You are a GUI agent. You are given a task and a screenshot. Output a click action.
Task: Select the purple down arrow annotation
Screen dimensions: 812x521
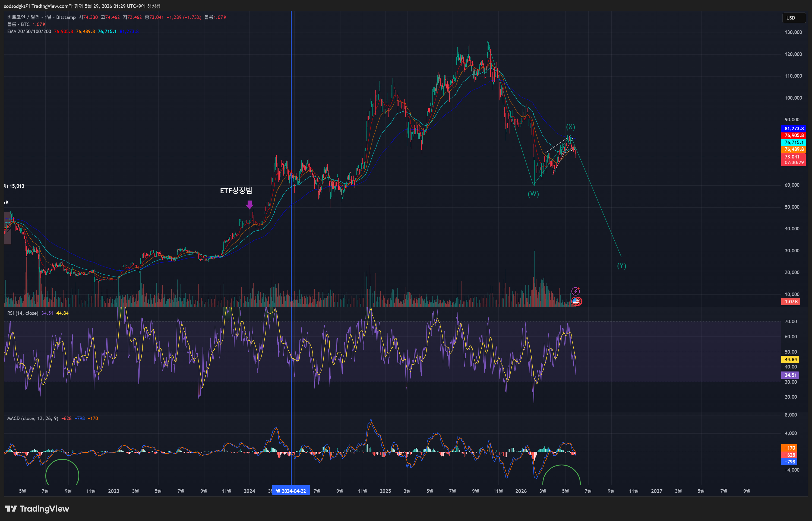[249, 205]
